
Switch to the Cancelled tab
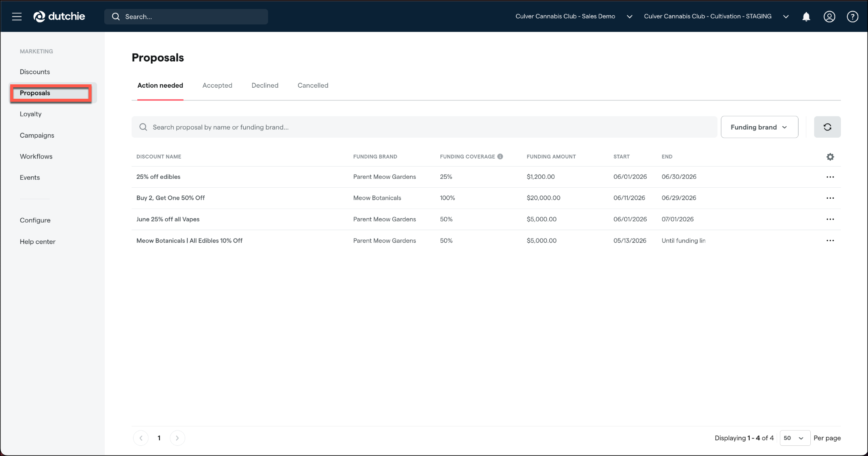coord(313,85)
